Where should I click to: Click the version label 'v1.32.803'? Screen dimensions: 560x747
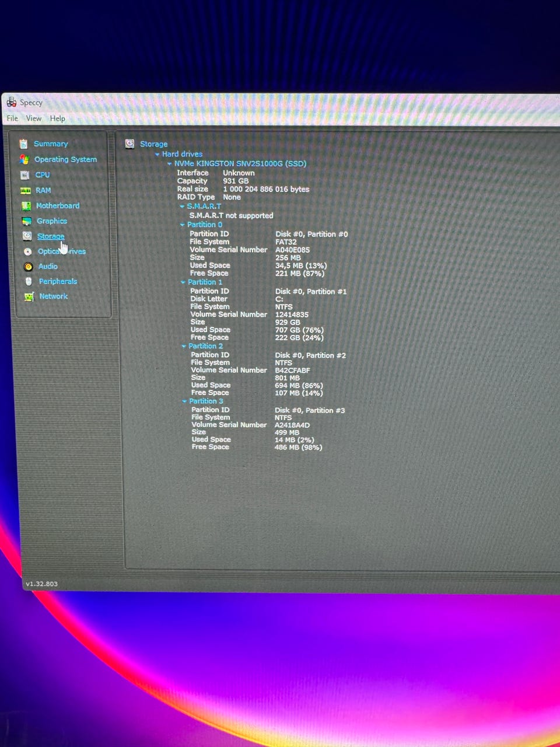[41, 584]
